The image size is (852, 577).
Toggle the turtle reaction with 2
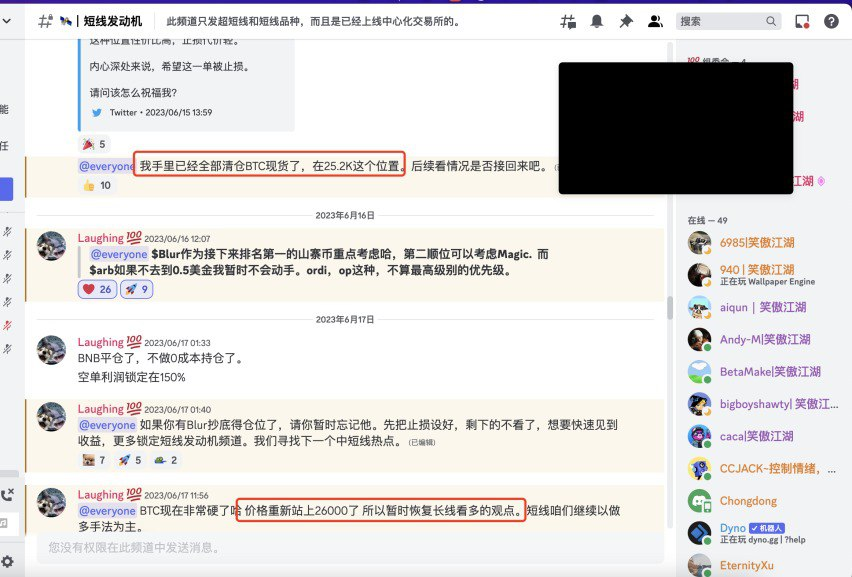[x=166, y=460]
